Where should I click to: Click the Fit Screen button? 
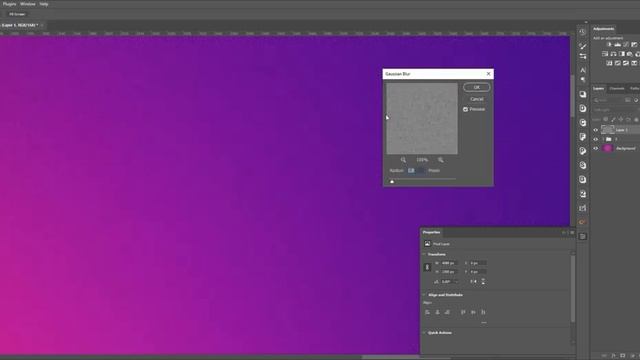click(17, 14)
